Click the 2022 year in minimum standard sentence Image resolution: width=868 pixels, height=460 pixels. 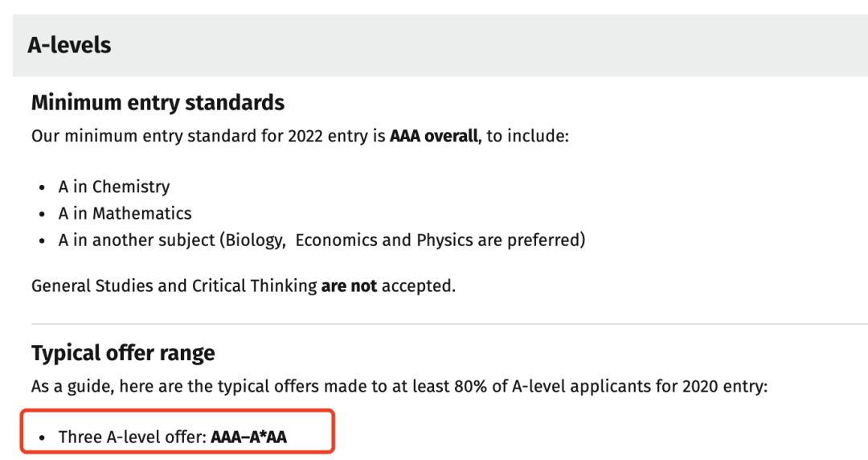pos(305,136)
